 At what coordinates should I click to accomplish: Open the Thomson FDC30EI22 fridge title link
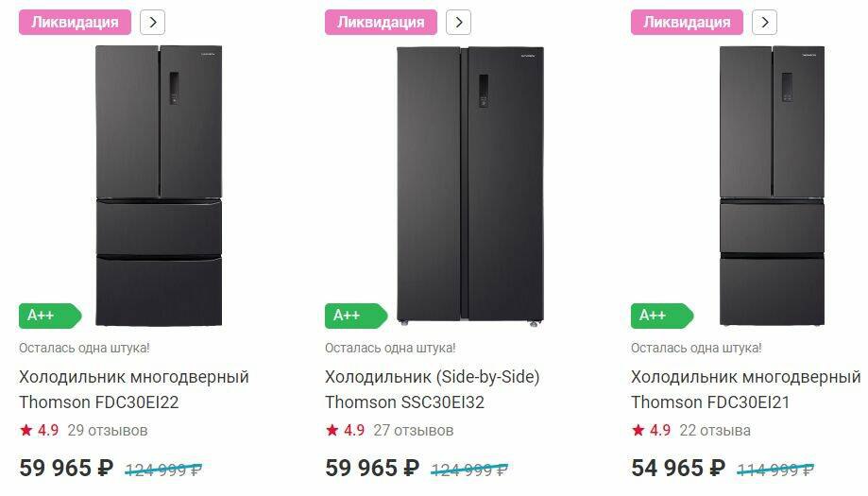133,389
